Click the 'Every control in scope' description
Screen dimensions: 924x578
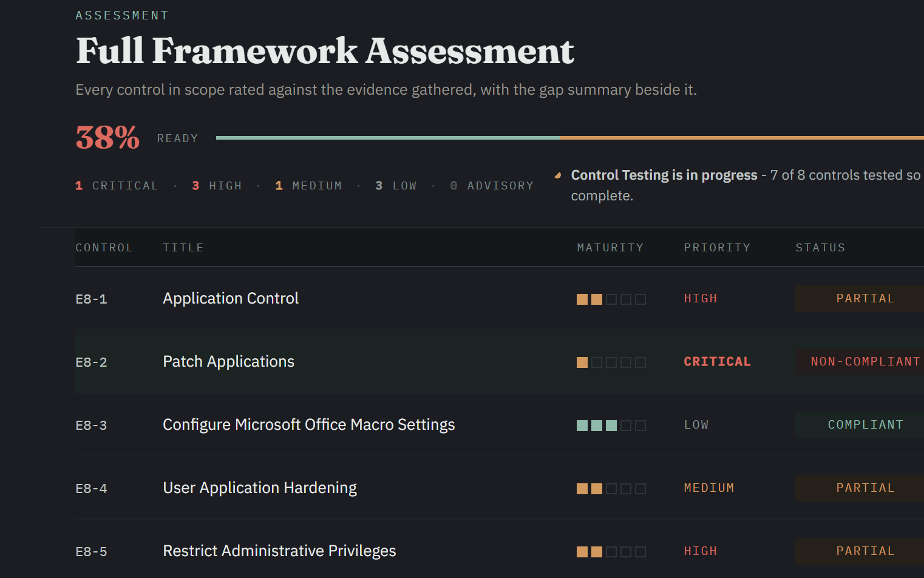(386, 90)
